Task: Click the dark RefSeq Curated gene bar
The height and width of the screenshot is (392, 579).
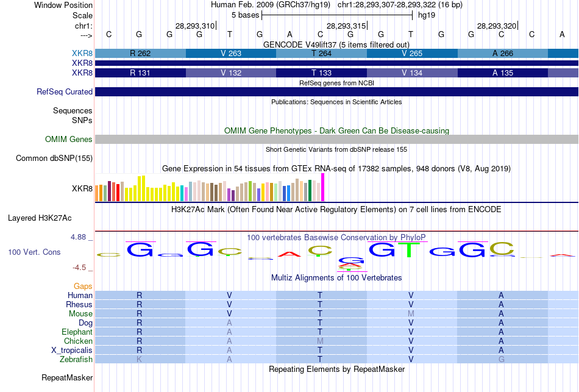Action: coord(336,91)
